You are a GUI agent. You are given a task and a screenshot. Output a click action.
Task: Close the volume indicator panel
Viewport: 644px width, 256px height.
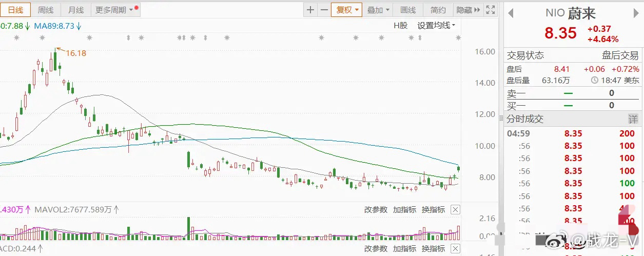coord(455,209)
